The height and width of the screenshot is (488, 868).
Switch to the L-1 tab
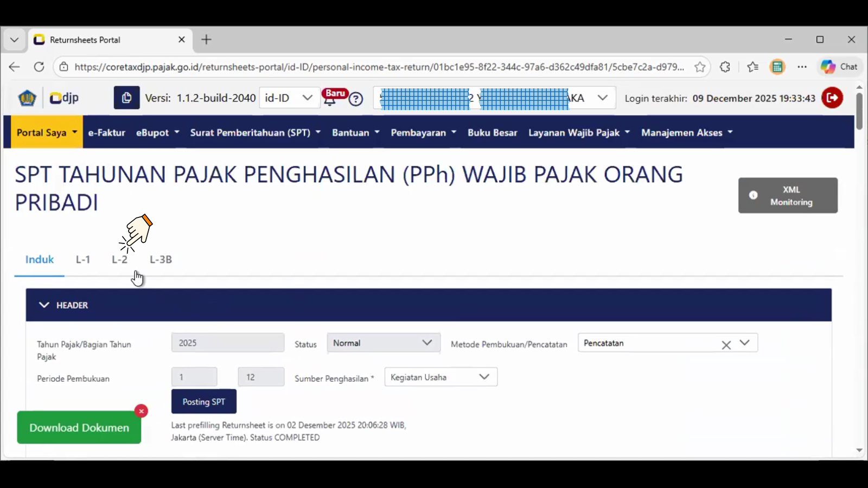tap(83, 260)
